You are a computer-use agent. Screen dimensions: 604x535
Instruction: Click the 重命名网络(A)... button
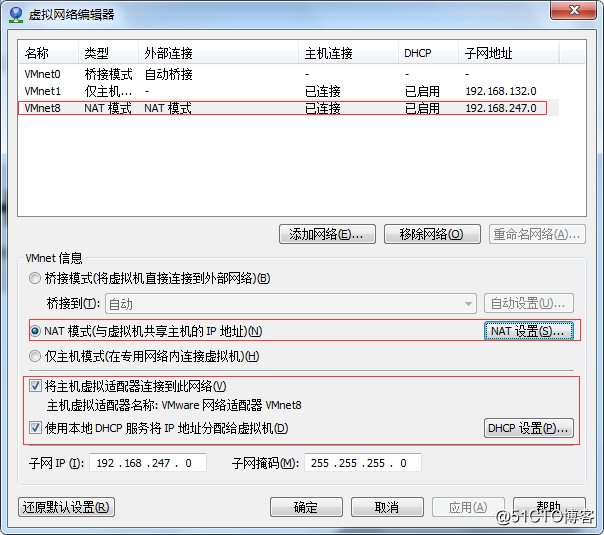tap(537, 234)
